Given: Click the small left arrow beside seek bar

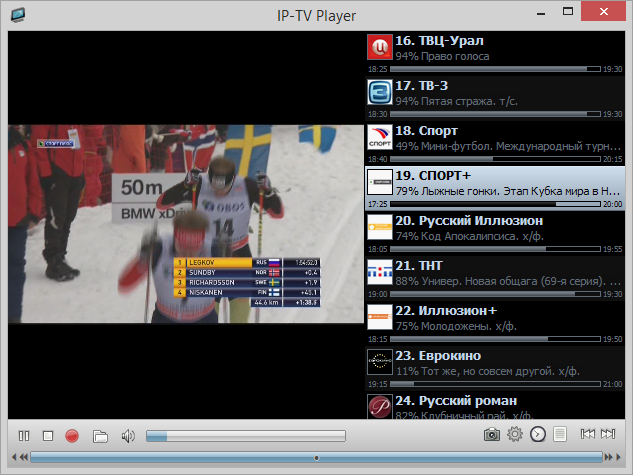Looking at the screenshot, I should pos(14,457).
